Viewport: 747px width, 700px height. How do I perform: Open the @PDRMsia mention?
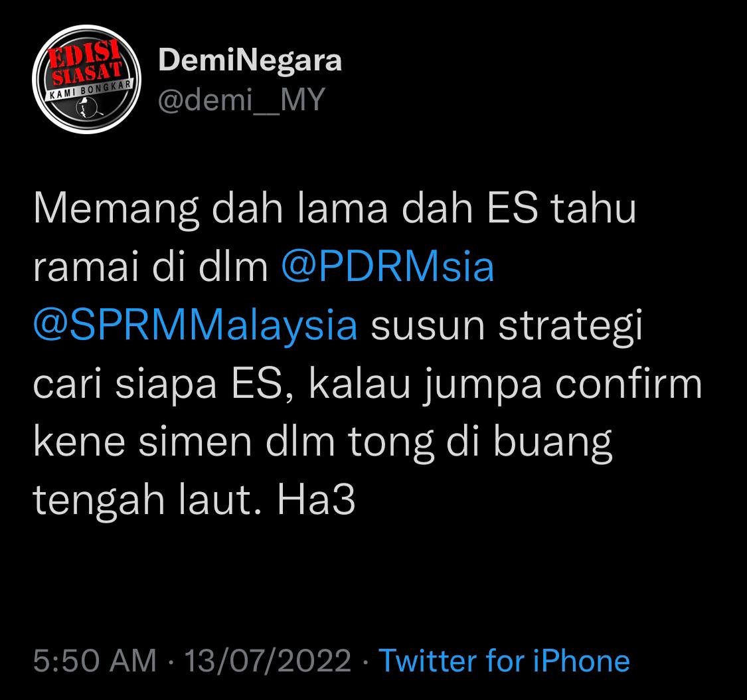point(388,266)
